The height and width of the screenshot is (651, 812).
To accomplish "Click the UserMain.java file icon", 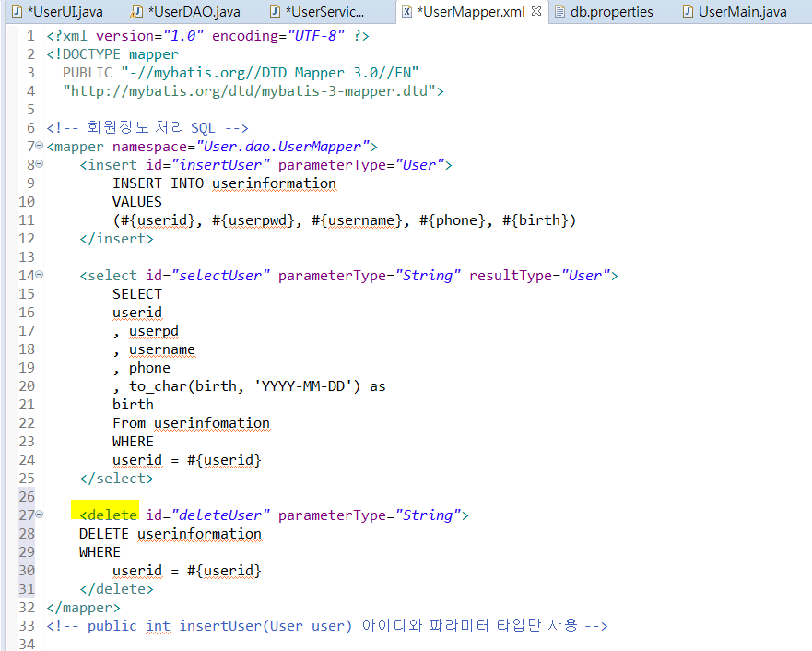I will (x=688, y=11).
